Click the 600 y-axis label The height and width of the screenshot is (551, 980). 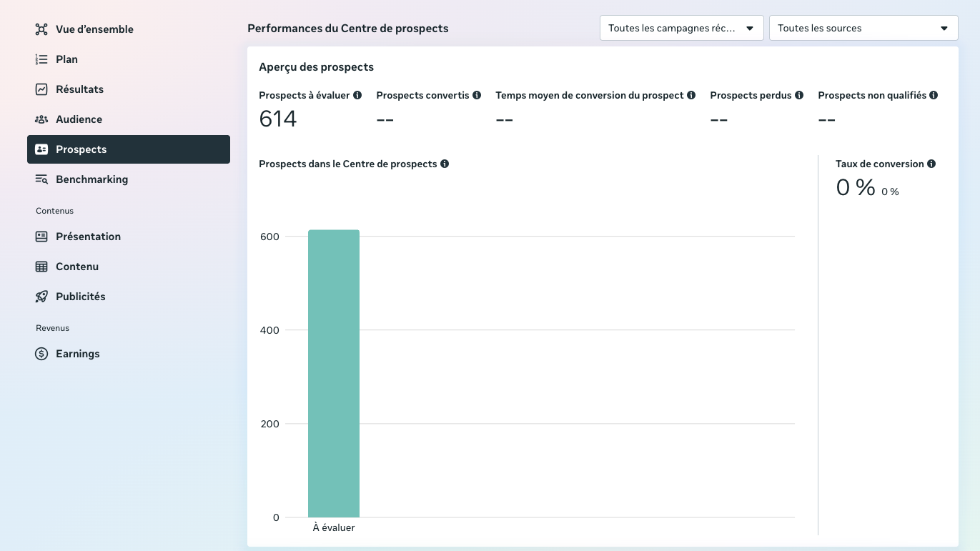click(270, 237)
